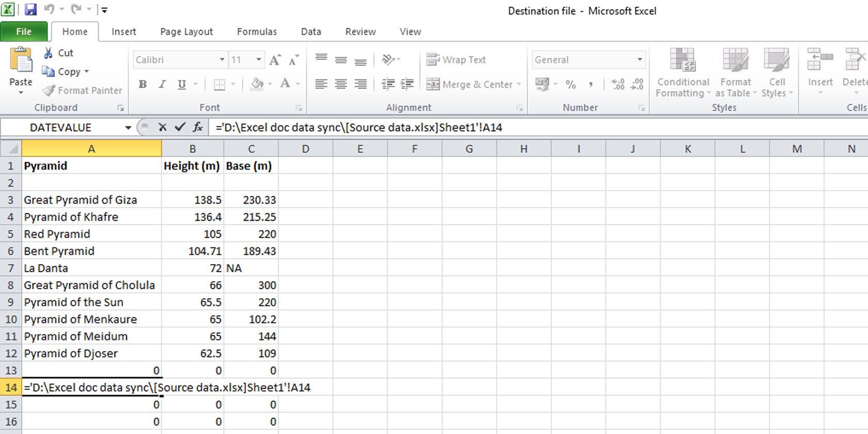Click Merge & Center button
The image size is (868, 434).
click(469, 84)
